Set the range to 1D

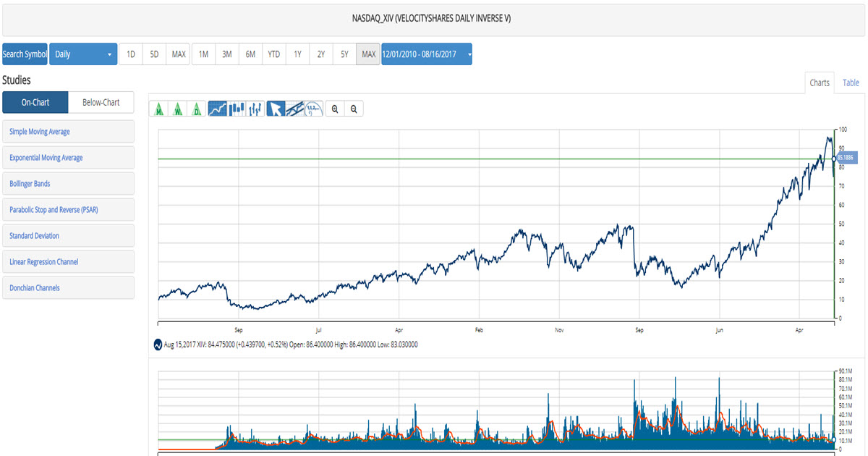pos(131,54)
